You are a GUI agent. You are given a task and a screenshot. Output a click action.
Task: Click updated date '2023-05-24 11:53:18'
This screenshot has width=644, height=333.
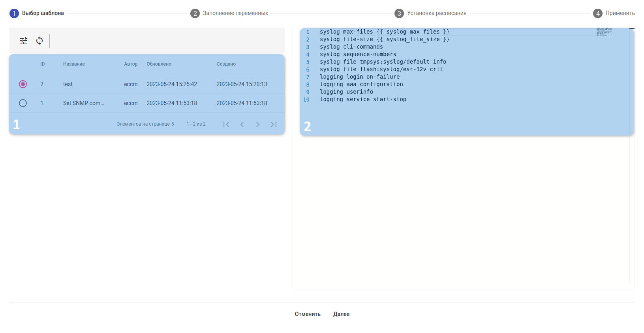(172, 103)
